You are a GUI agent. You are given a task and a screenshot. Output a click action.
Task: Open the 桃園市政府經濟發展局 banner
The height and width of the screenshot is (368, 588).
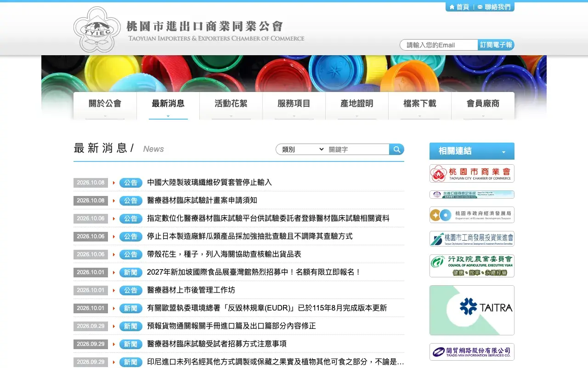click(472, 215)
